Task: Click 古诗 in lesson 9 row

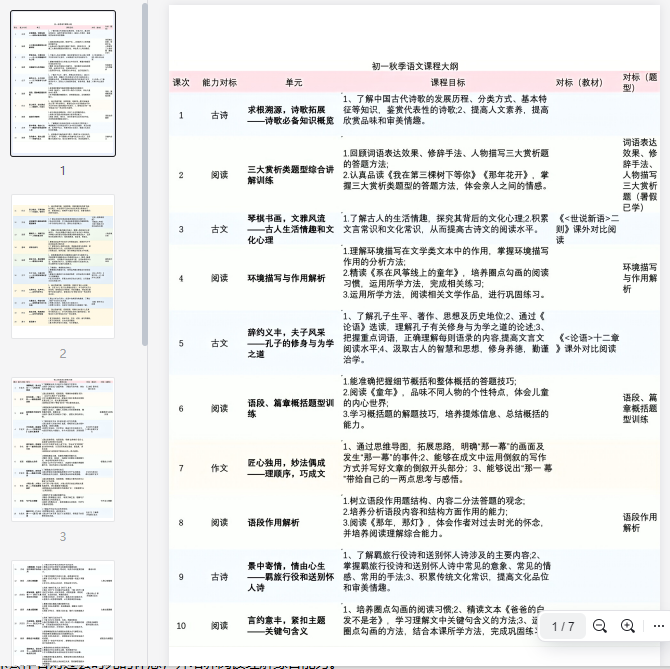Action: (x=219, y=577)
